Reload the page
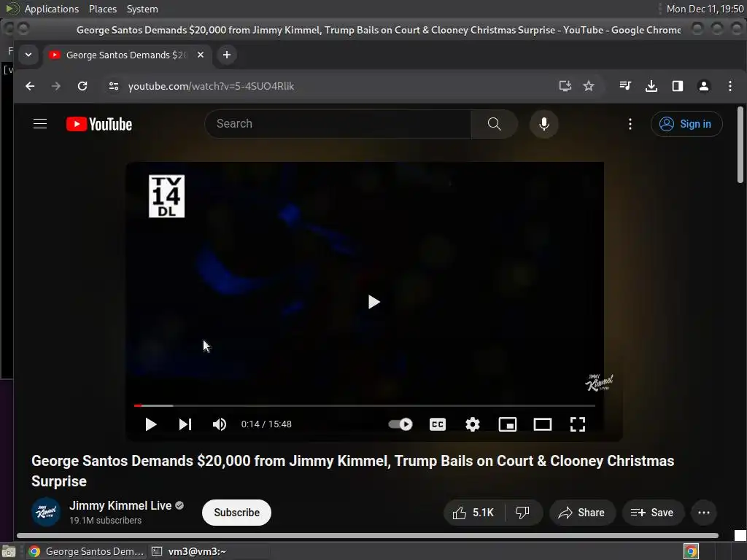The image size is (747, 560). pyautogui.click(x=82, y=86)
